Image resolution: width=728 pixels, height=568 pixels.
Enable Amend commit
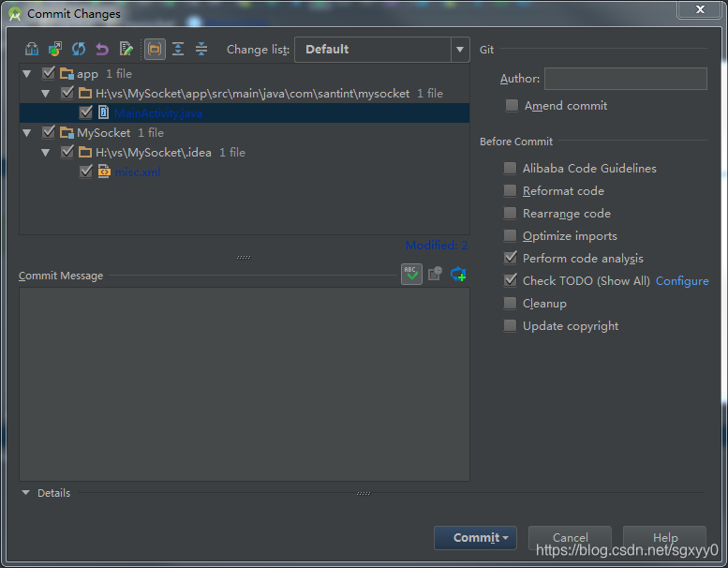pyautogui.click(x=512, y=105)
